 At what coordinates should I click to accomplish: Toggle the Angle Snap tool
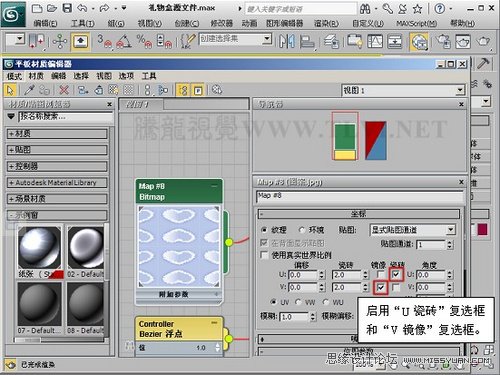124,41
